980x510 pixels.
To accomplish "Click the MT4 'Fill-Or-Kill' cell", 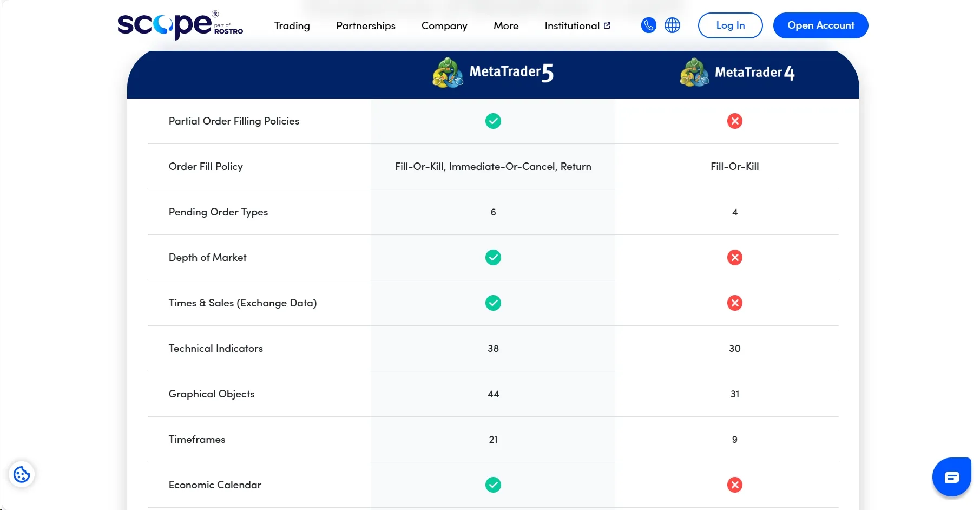I will 735,167.
